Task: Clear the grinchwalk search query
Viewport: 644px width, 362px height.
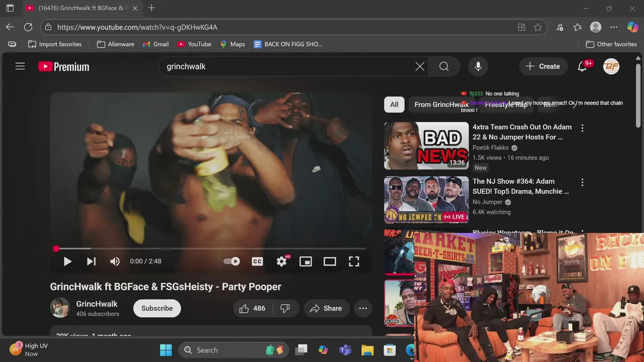Action: [x=420, y=66]
